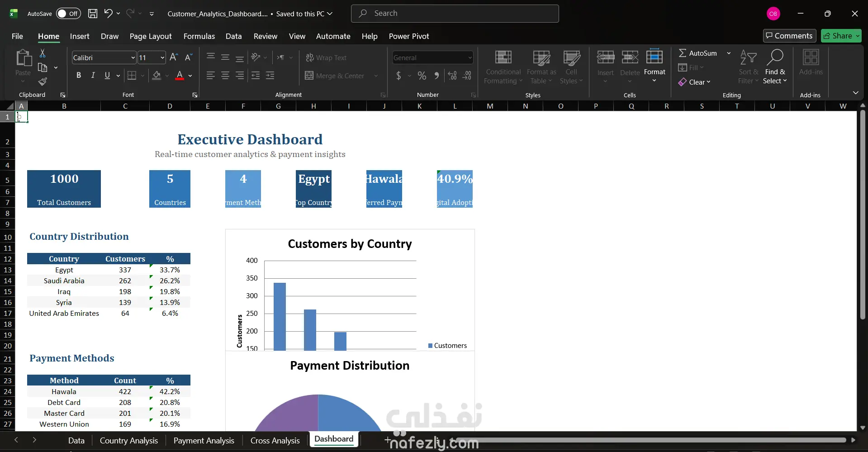The width and height of the screenshot is (868, 452).
Task: Open the Page Layout ribbon tab
Action: [x=150, y=36]
